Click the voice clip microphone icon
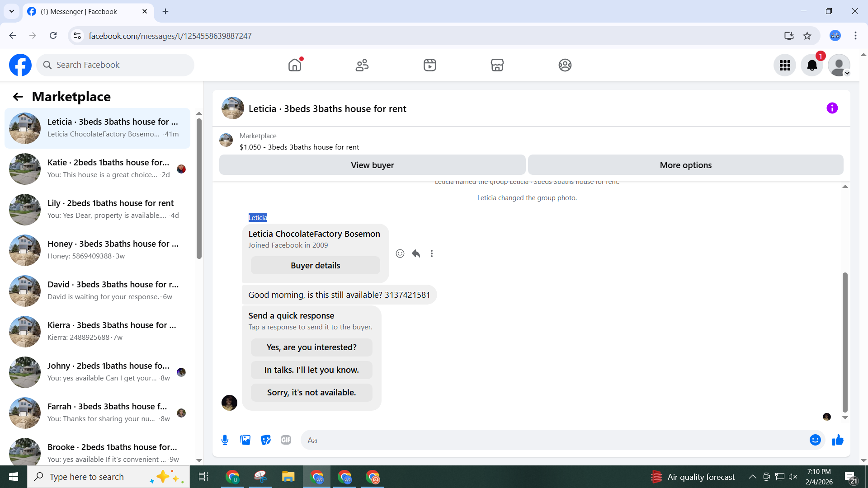Screen dimensions: 868x488 225,440
